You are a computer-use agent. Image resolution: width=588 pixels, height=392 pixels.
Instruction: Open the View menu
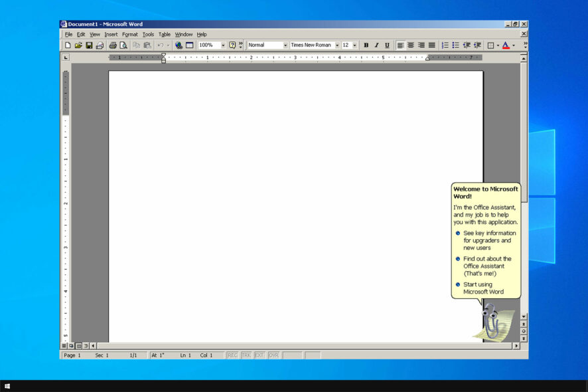tap(94, 34)
